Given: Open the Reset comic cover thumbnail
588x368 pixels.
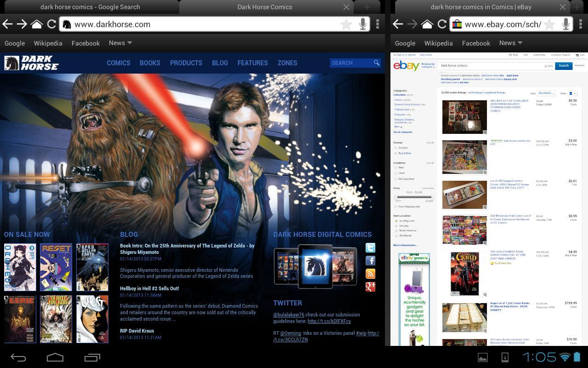Looking at the screenshot, I should coord(56,267).
